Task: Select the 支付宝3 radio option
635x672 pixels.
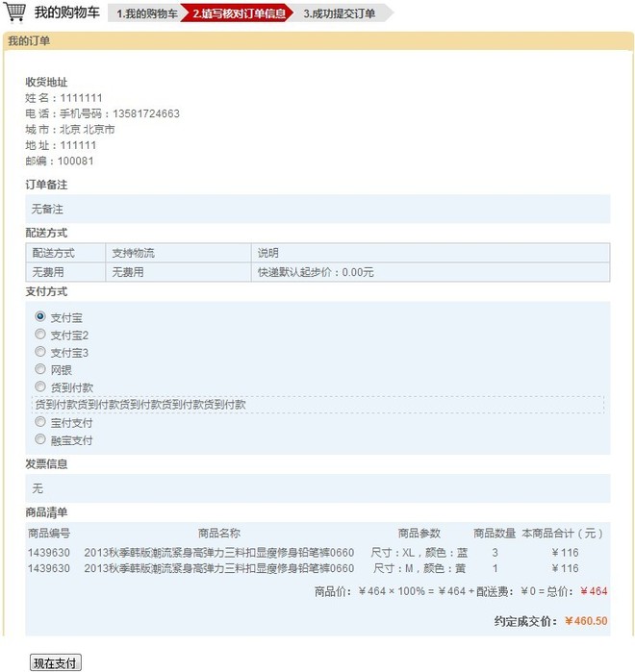Action: point(40,352)
